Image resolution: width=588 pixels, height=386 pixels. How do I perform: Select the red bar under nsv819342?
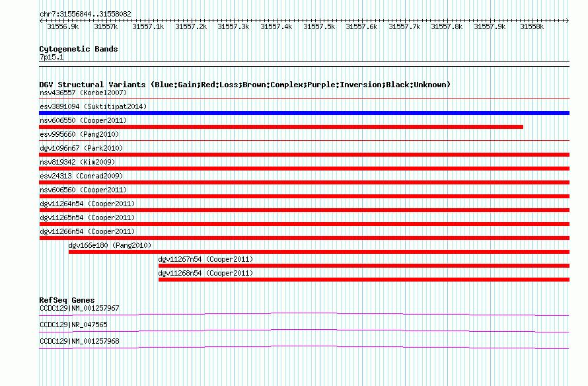point(304,169)
